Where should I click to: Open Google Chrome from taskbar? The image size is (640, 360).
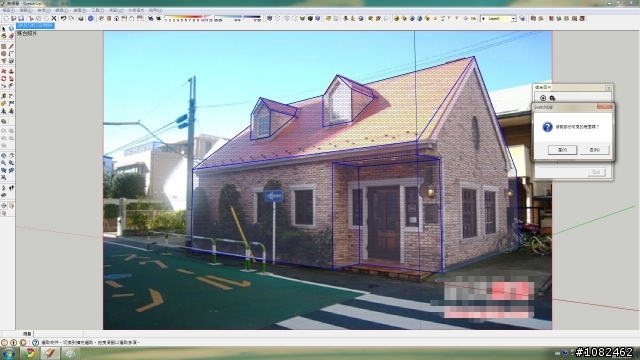[x=29, y=353]
